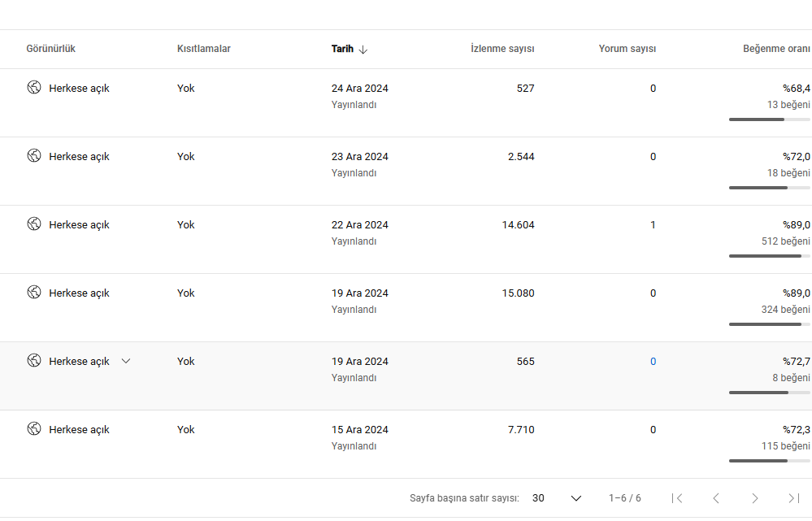Open the blue 0 comments link
The image size is (812, 521).
tap(653, 362)
